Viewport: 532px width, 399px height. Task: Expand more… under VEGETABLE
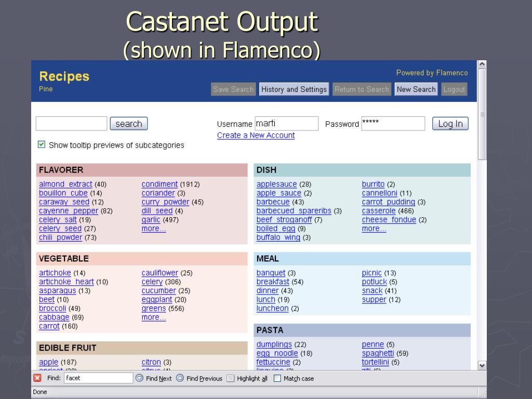154,317
